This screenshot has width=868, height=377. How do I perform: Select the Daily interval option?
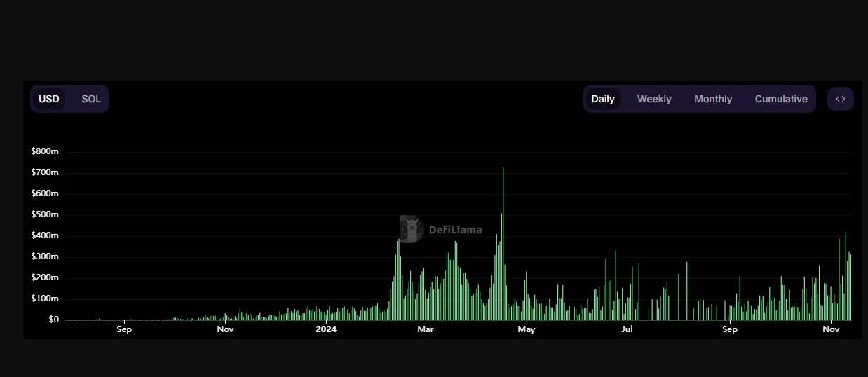click(x=602, y=99)
